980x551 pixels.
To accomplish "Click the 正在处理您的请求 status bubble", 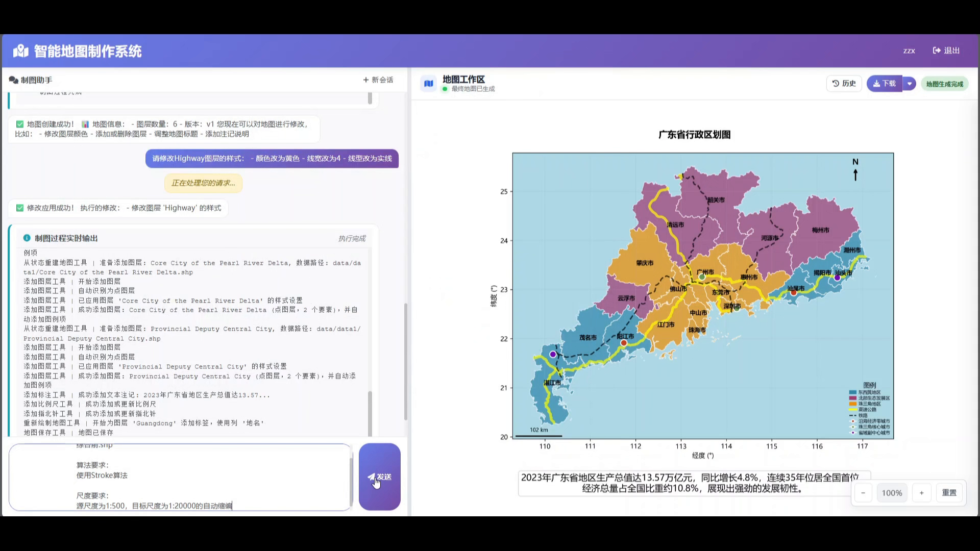I will 203,183.
